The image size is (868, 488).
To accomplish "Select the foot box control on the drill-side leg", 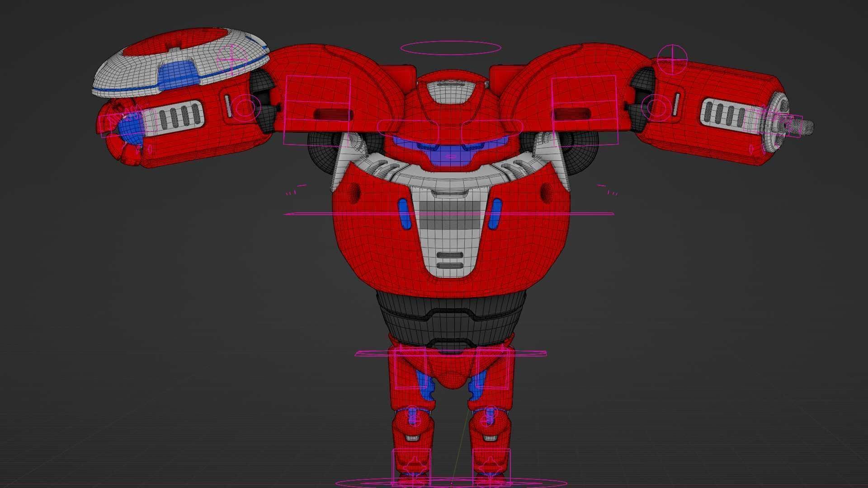I will tap(491, 467).
